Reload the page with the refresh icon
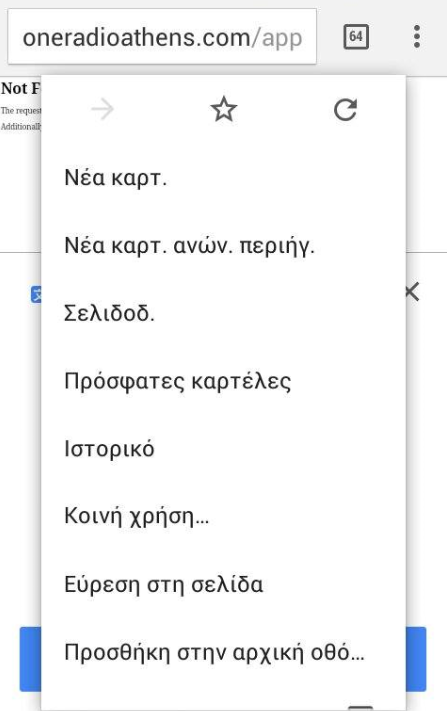 (x=345, y=110)
